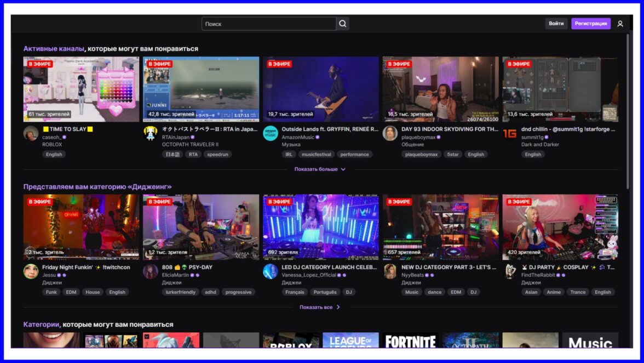644x363 pixels.
Task: Focus the "Поиск" search field
Action: pyautogui.click(x=268, y=24)
